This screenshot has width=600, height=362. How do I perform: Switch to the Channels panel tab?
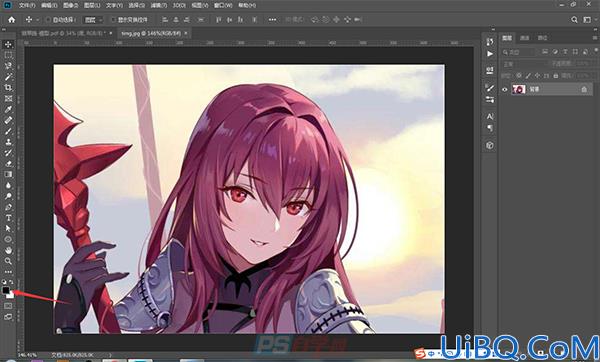point(525,38)
